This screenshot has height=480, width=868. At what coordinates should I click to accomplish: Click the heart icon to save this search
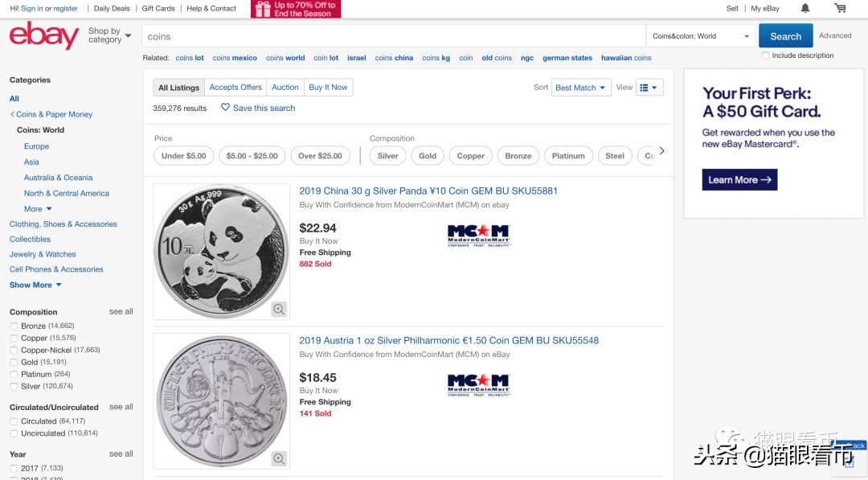coord(226,108)
